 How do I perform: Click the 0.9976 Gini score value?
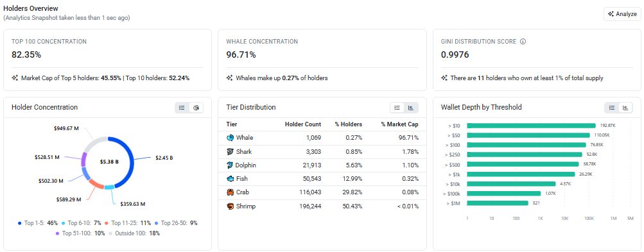(x=455, y=55)
